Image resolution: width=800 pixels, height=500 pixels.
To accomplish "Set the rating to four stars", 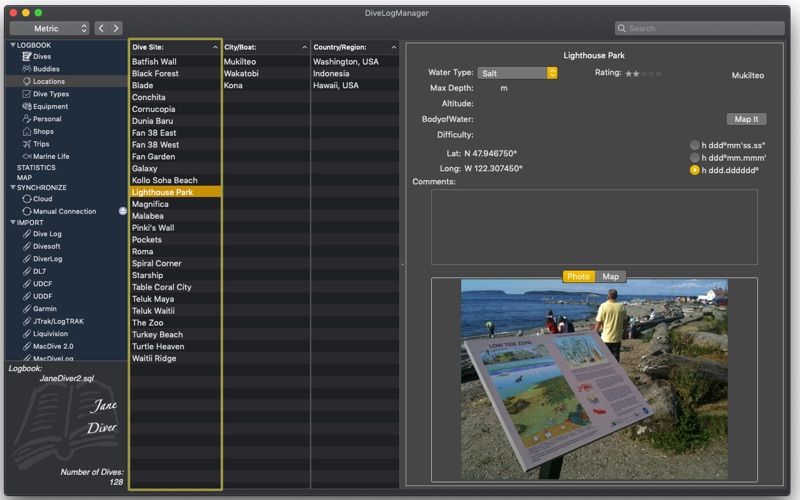I will [652, 73].
